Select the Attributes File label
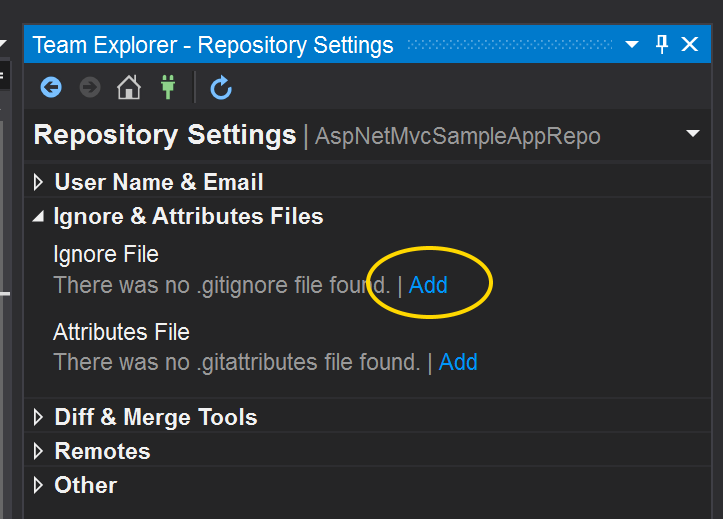 [121, 332]
